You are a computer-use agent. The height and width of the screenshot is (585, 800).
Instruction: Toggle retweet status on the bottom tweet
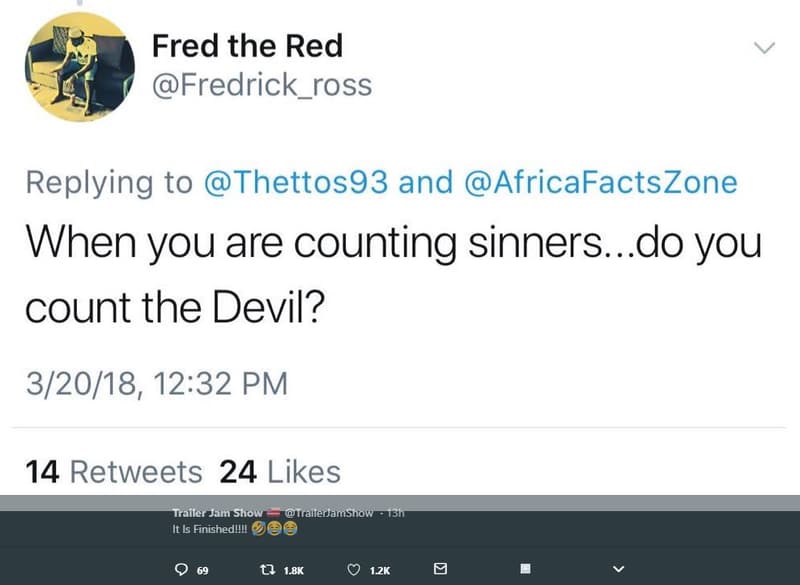[268, 568]
